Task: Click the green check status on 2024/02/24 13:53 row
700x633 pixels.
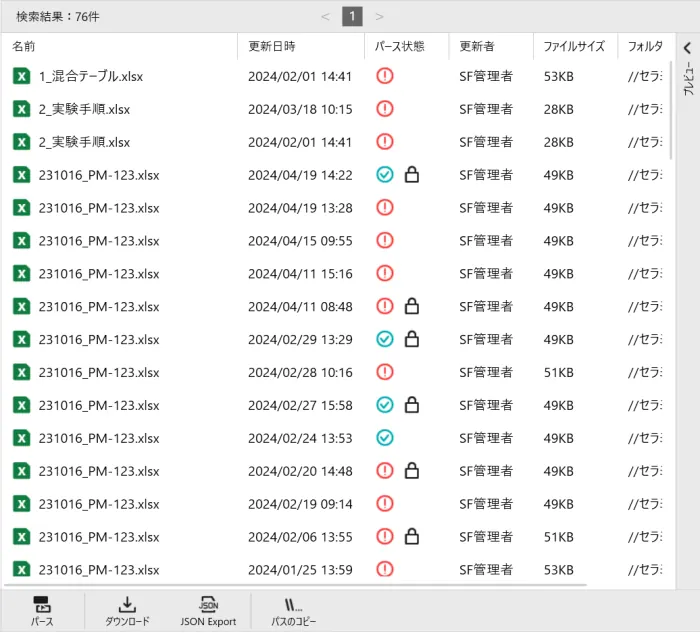Action: pyautogui.click(x=384, y=438)
